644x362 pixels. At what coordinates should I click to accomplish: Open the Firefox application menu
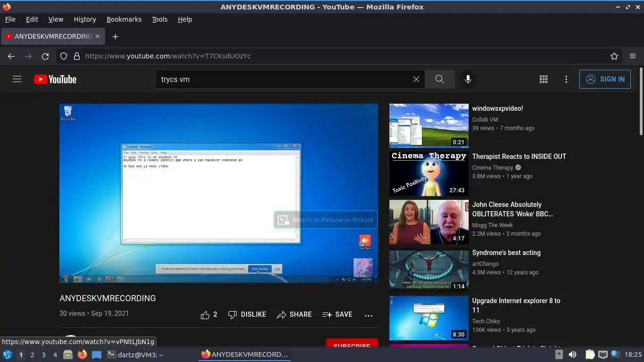[x=633, y=56]
